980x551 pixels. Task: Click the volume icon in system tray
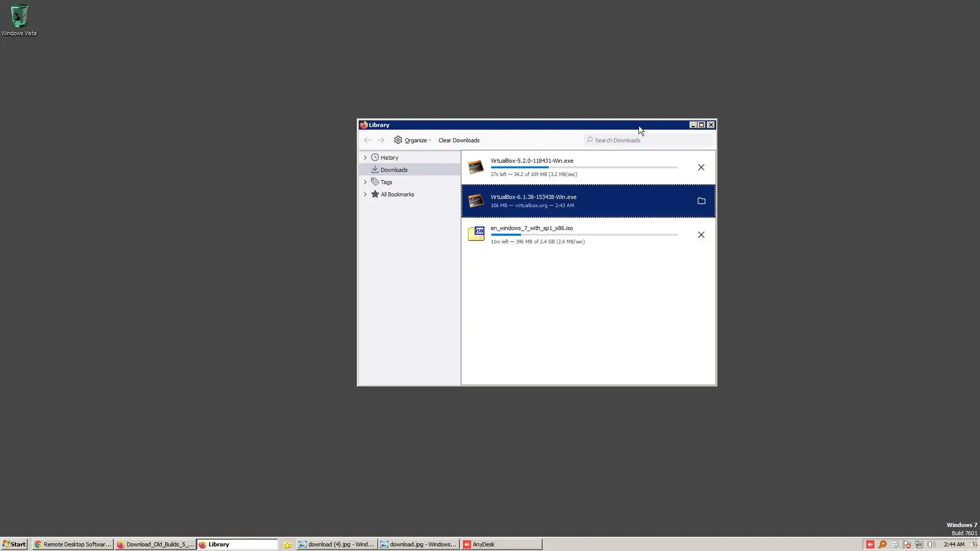click(931, 544)
